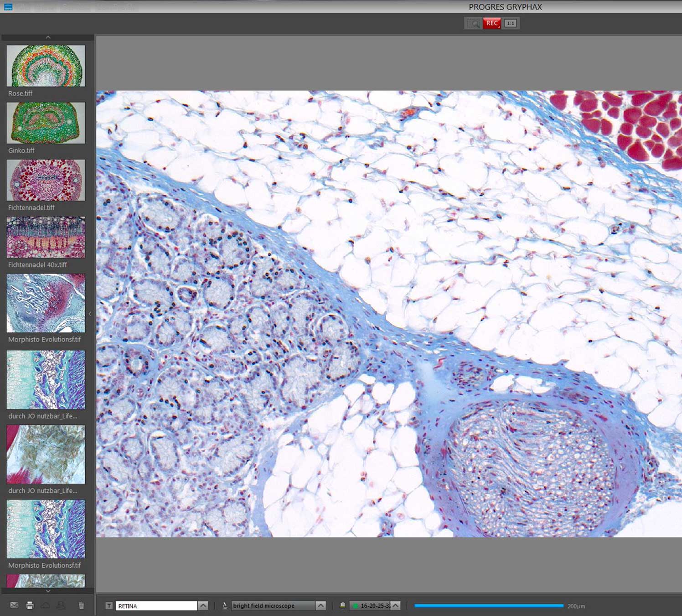This screenshot has width=682, height=616.
Task: Click the microscope calibration pen icon
Action: [x=225, y=606]
